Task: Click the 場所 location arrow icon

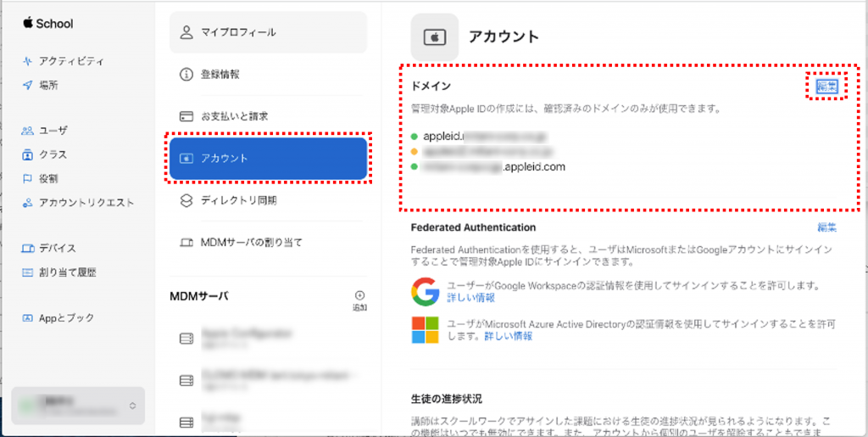Action: click(x=27, y=86)
